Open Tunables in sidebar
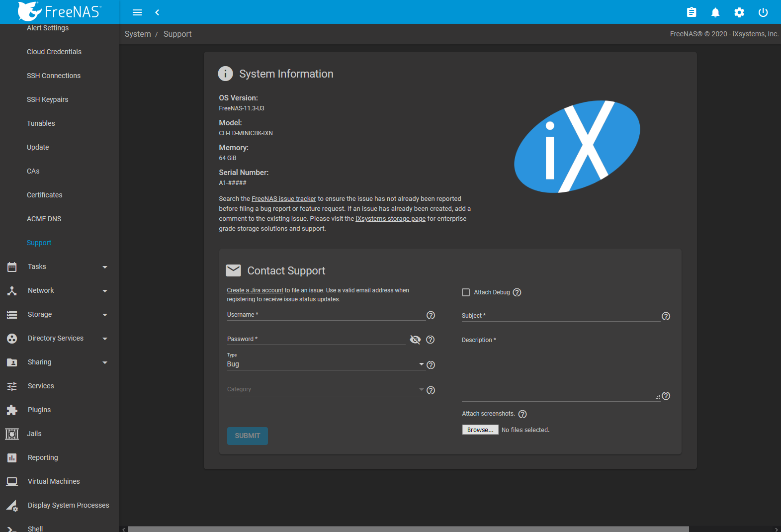The width and height of the screenshot is (781, 532). pos(41,123)
